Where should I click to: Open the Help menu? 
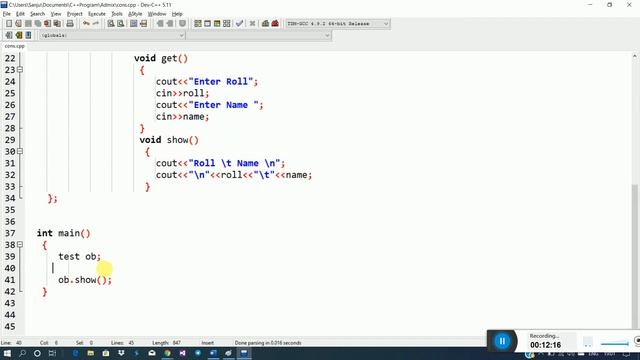[x=177, y=14]
